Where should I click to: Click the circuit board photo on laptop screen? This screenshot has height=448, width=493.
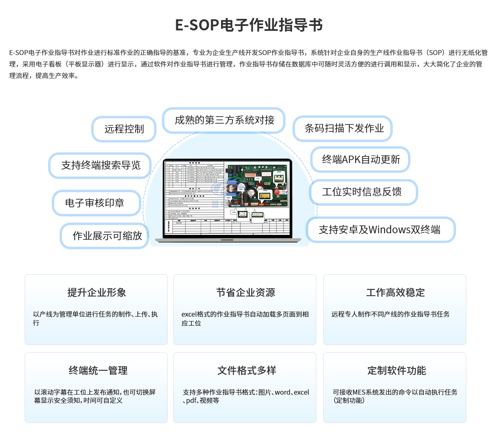pyautogui.click(x=257, y=185)
